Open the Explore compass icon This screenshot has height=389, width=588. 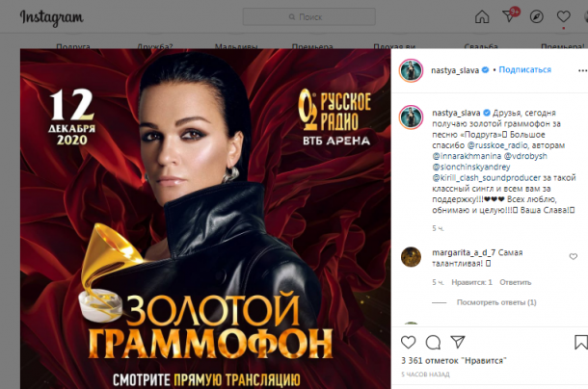(537, 17)
